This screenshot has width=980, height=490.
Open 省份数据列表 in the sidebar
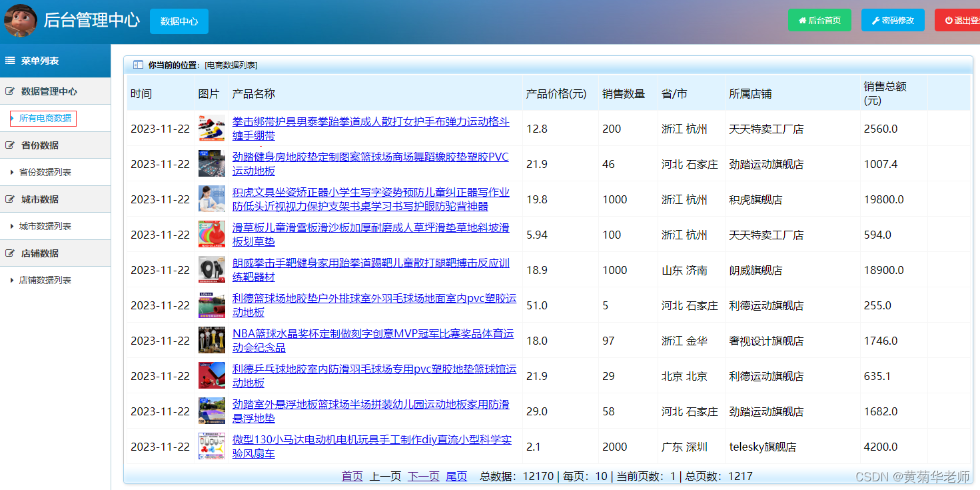(45, 172)
